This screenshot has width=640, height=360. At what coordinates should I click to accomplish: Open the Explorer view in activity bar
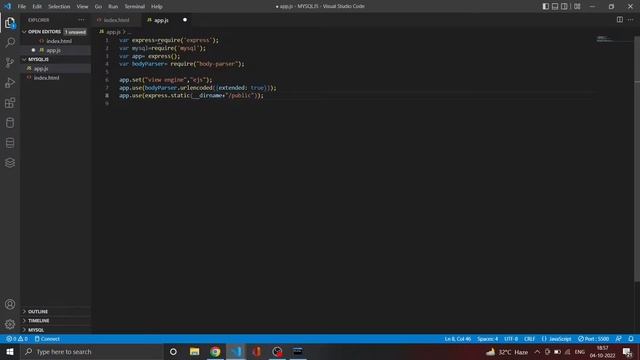point(10,23)
